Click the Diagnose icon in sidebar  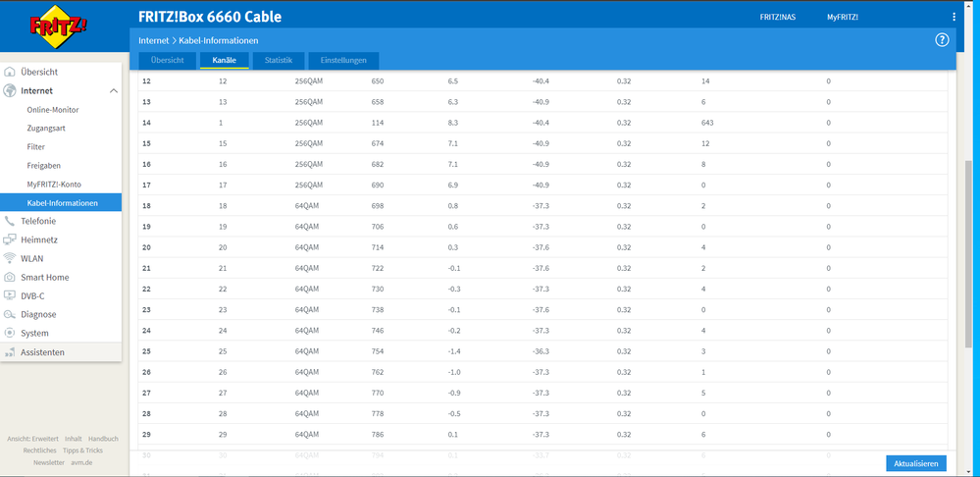tap(10, 314)
